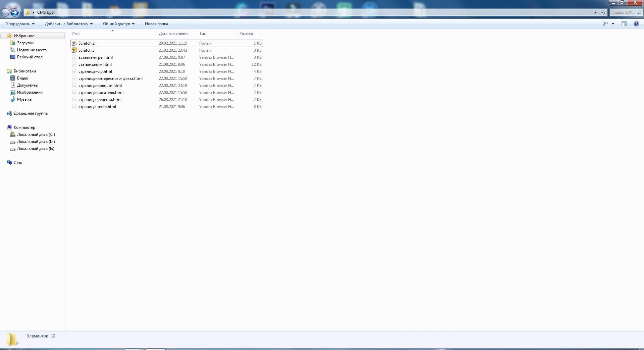Select the Scratch 3 shortcut icon
Viewport: 644px width, 350px height.
click(x=74, y=50)
